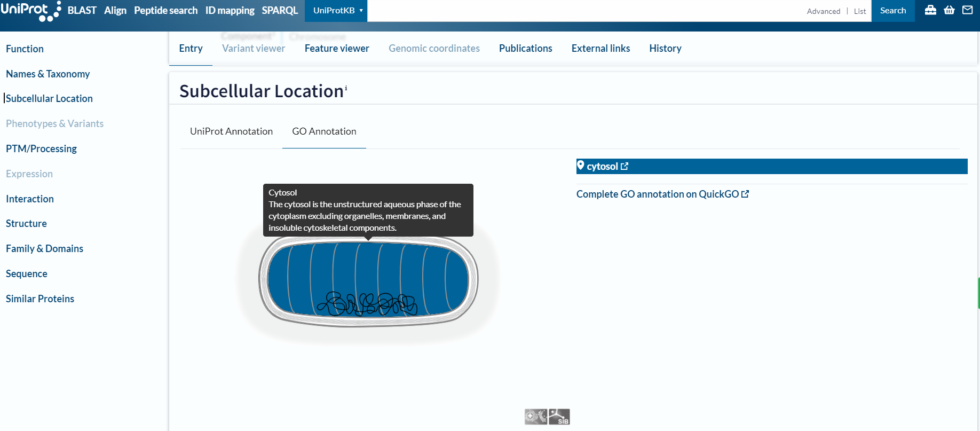This screenshot has width=980, height=431.
Task: Expand the UniProtKB database dropdown
Action: (336, 11)
